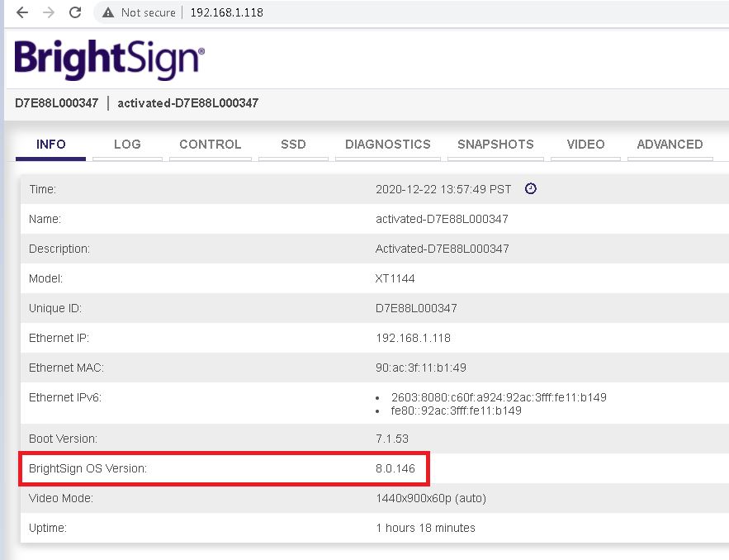Reload the page with the refresh icon
This screenshot has width=729, height=560.
click(x=75, y=13)
